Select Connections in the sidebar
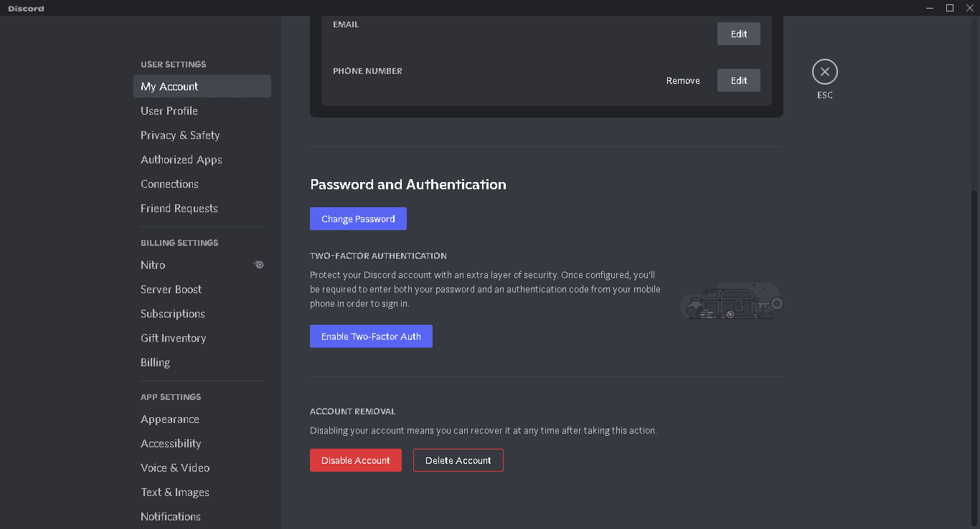The image size is (980, 529). [169, 184]
